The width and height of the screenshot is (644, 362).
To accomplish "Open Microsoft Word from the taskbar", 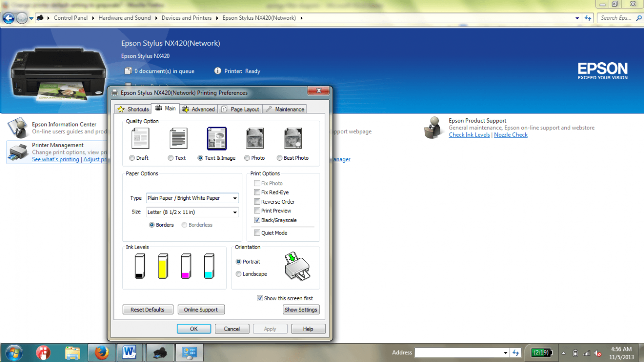I will (x=129, y=353).
